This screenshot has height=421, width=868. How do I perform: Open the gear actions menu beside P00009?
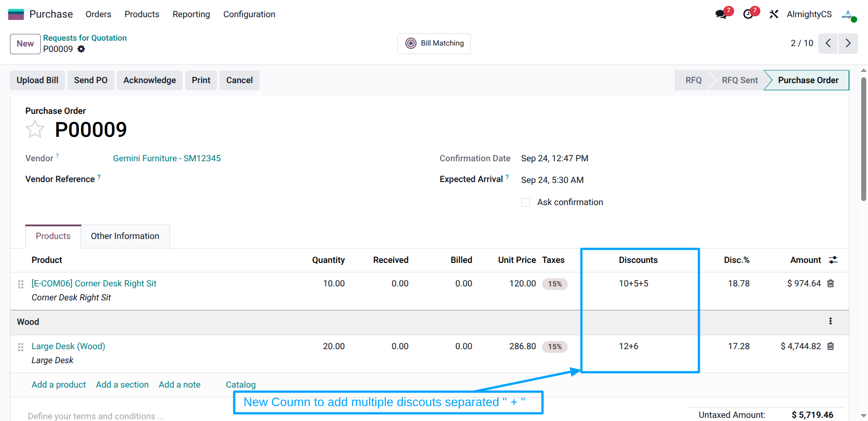point(81,49)
